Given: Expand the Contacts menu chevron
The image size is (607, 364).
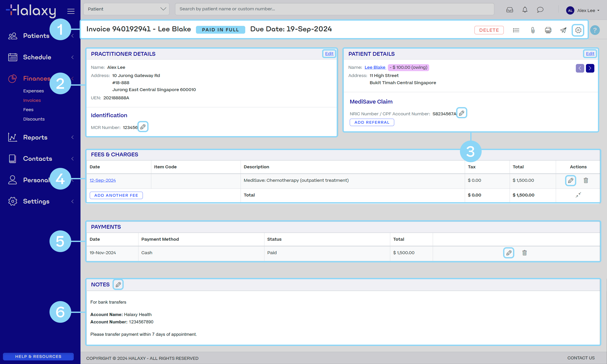Looking at the screenshot, I should (72, 159).
